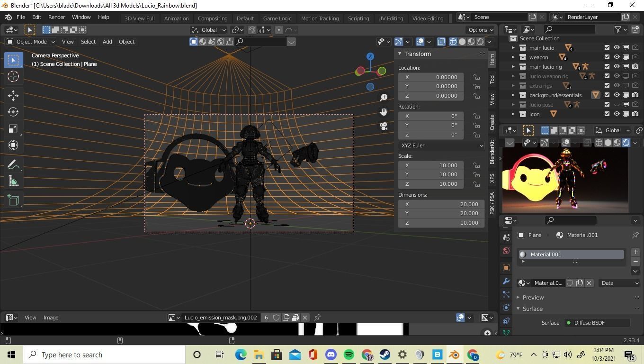The width and height of the screenshot is (644, 364).
Task: Uncheck the icon collection checkbox
Action: [607, 114]
